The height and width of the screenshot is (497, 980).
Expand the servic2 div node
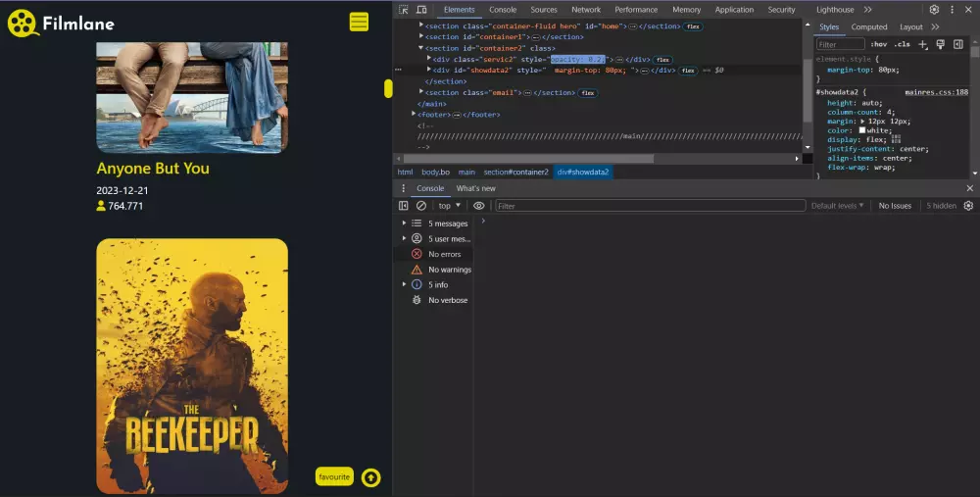[429, 58]
